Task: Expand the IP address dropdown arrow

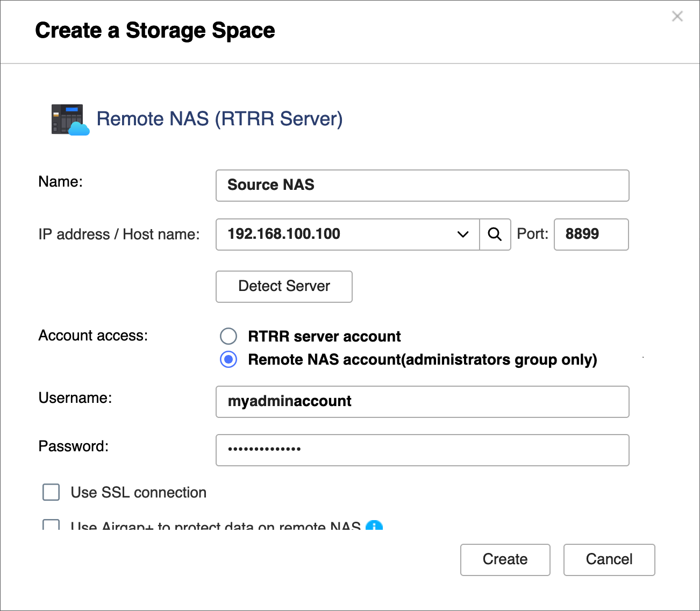Action: (x=462, y=235)
